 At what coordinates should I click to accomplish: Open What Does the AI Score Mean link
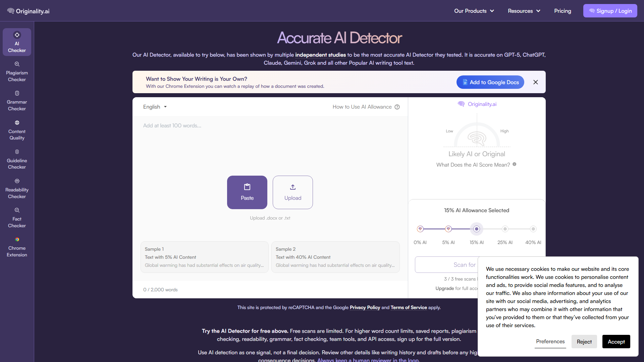pos(473,165)
